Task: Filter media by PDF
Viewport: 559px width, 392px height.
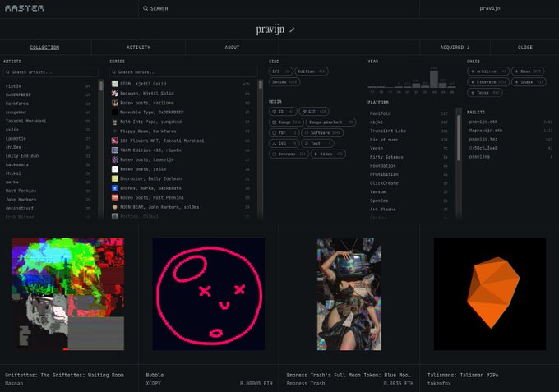Action: coord(284,133)
